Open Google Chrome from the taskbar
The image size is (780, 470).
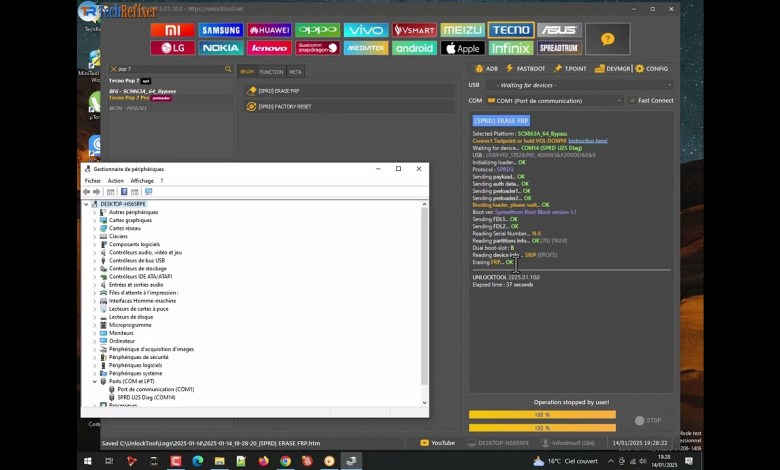click(x=286, y=461)
